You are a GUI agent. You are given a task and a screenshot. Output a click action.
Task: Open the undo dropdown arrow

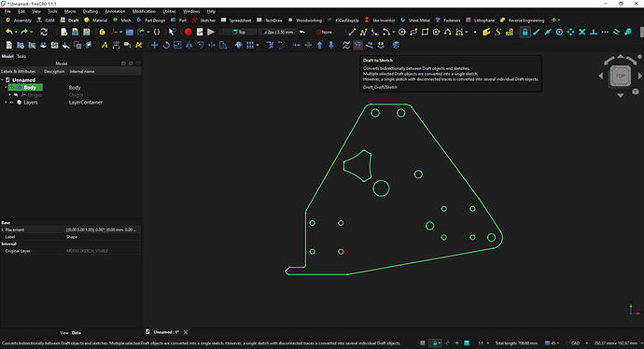pos(16,32)
